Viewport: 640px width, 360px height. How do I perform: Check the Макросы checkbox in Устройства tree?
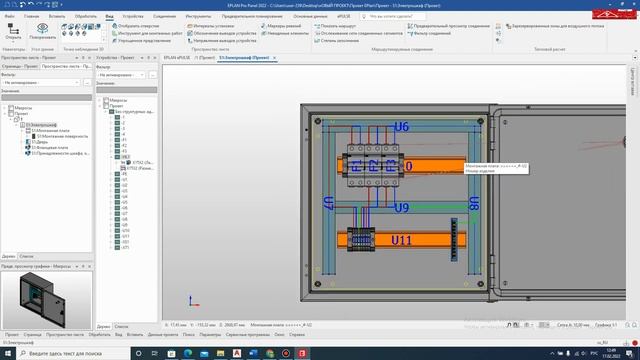[x=106, y=100]
